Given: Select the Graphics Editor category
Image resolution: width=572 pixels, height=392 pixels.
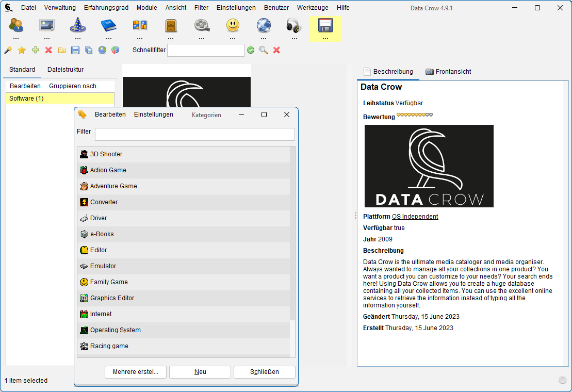Looking at the screenshot, I should pyautogui.click(x=184, y=299).
